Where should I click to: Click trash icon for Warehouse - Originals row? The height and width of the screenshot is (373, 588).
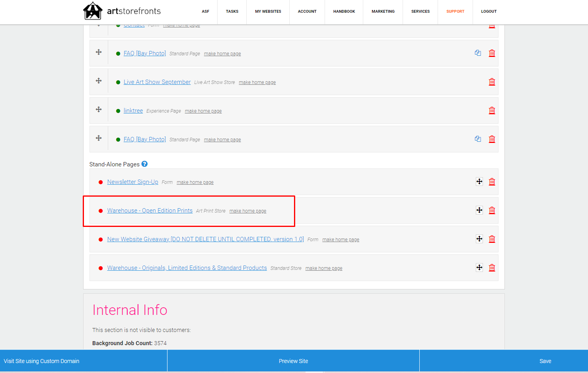point(492,268)
